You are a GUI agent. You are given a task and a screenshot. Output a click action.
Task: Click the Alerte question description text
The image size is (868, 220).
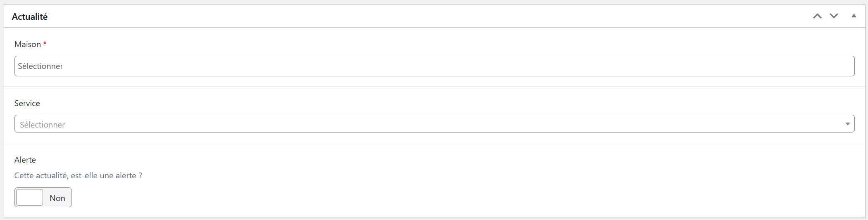[78, 175]
